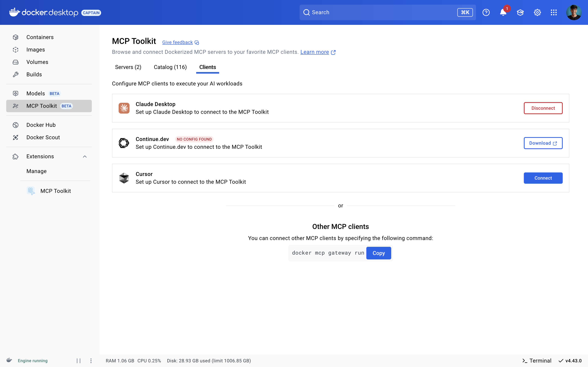
Task: Open the user profile avatar menu
Action: point(574,12)
